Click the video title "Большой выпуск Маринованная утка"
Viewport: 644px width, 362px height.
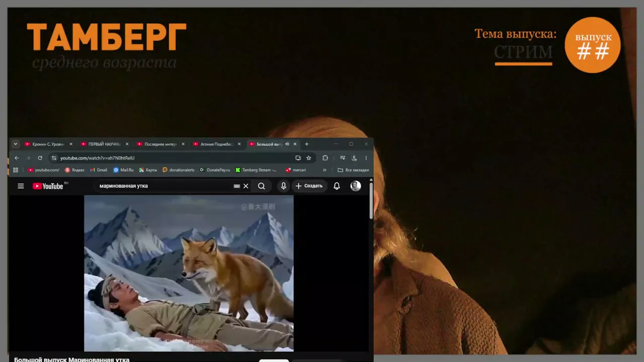(x=72, y=359)
